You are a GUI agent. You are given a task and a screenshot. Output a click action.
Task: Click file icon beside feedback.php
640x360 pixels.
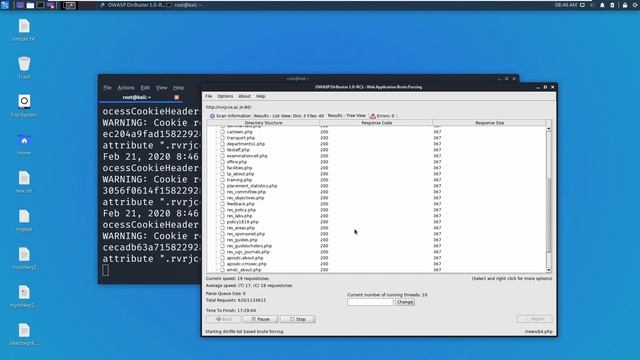tap(222, 204)
